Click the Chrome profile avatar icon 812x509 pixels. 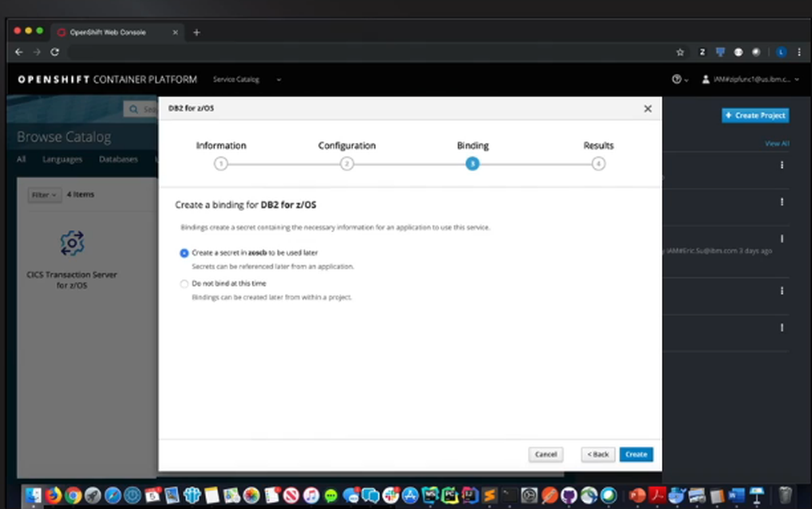(781, 52)
